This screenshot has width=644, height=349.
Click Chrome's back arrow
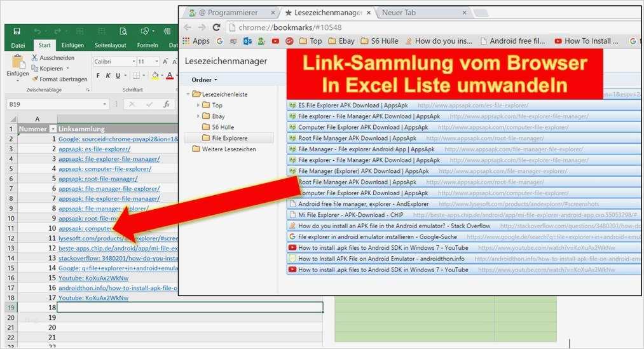tap(188, 27)
